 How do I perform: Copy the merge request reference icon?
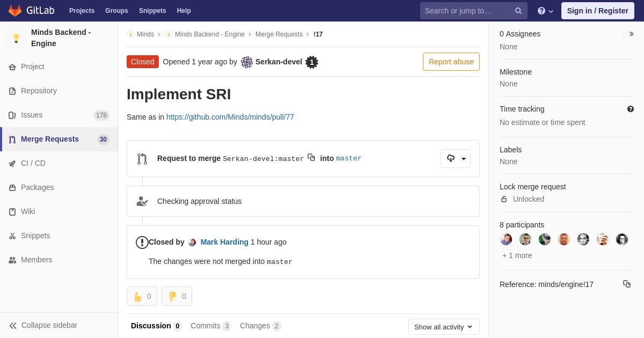(627, 284)
